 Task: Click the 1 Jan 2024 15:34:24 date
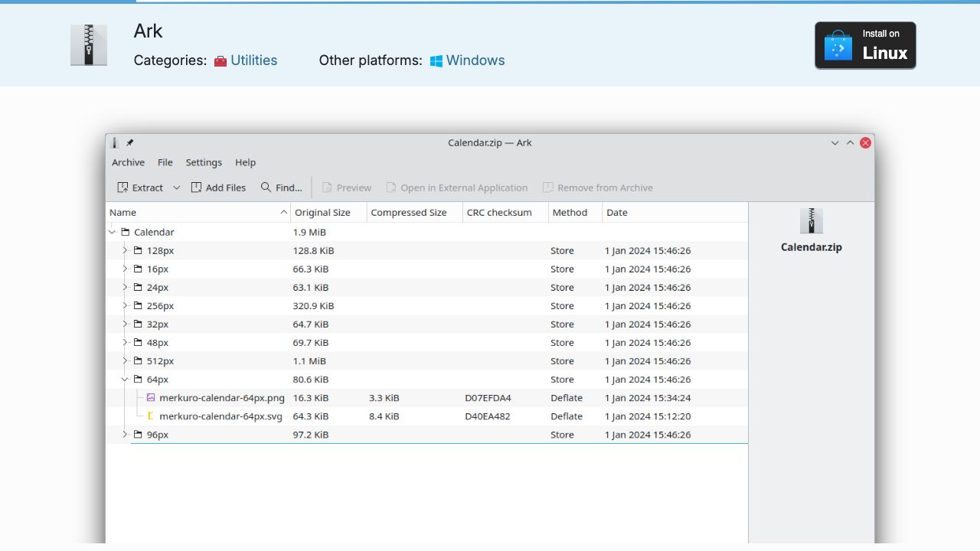648,398
